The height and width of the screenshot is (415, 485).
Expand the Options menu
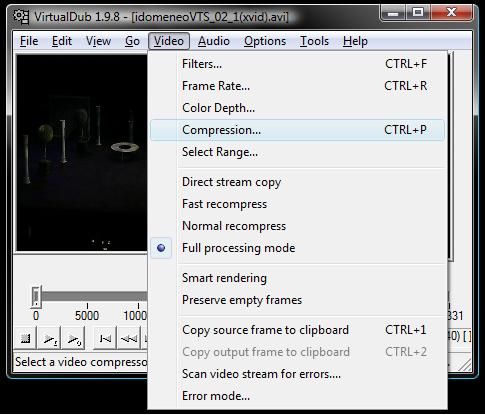tap(265, 41)
